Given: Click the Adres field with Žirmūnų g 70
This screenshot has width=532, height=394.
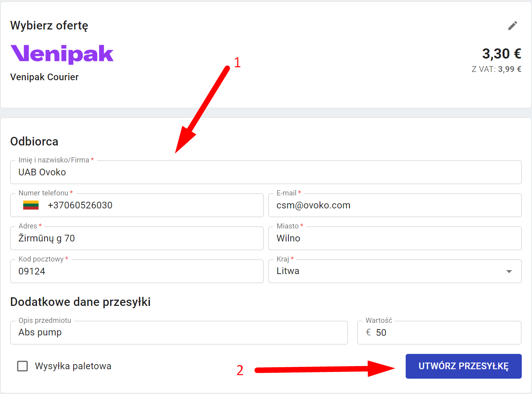Looking at the screenshot, I should click(x=137, y=238).
